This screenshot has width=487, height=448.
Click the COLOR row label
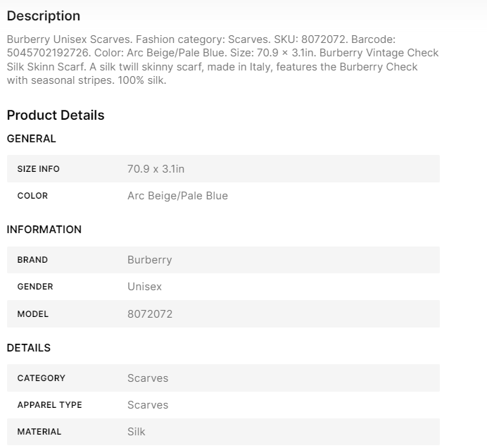tap(32, 196)
